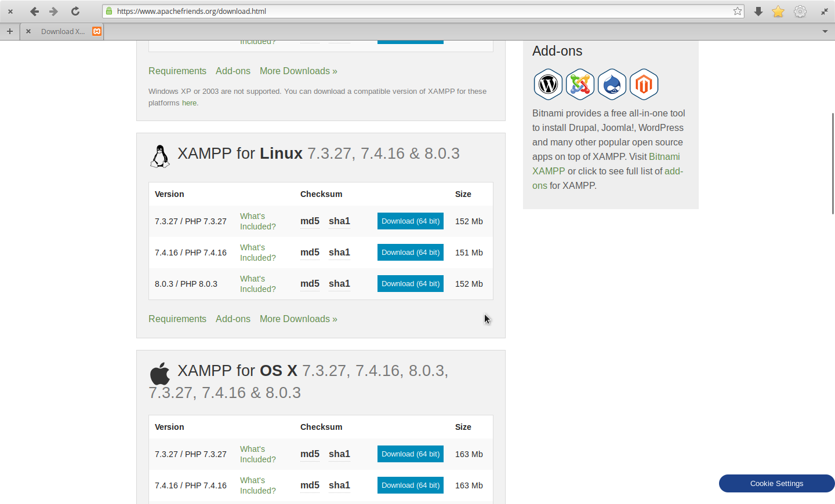
Task: Show md5 checksum for Linux 7.4.16
Action: [x=310, y=253]
